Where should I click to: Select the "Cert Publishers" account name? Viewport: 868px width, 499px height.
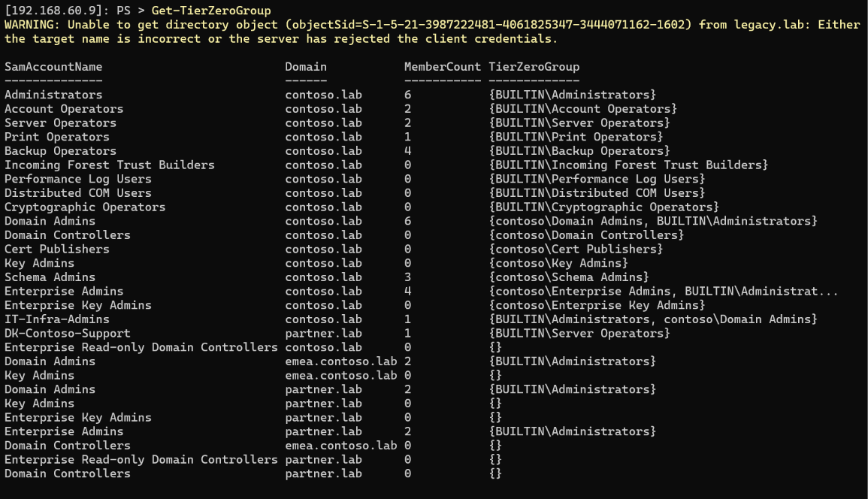(x=56, y=249)
